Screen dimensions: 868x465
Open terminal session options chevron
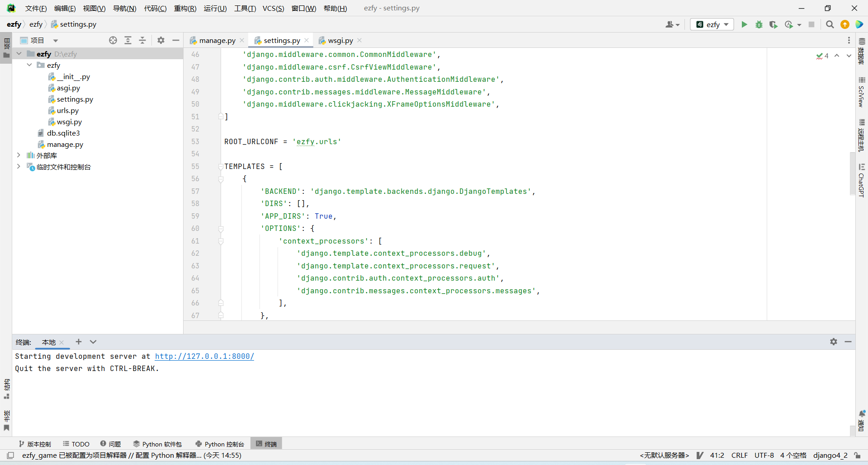pos(93,342)
